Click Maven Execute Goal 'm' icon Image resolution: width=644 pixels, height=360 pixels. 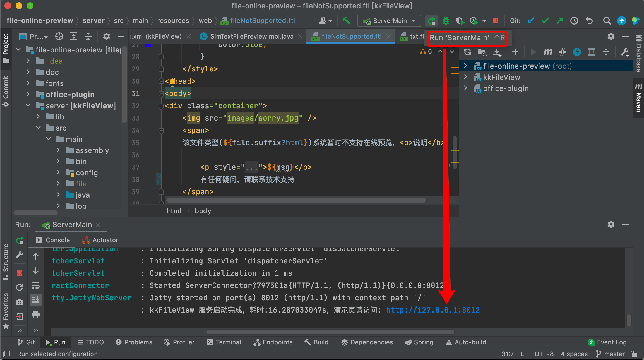click(547, 52)
